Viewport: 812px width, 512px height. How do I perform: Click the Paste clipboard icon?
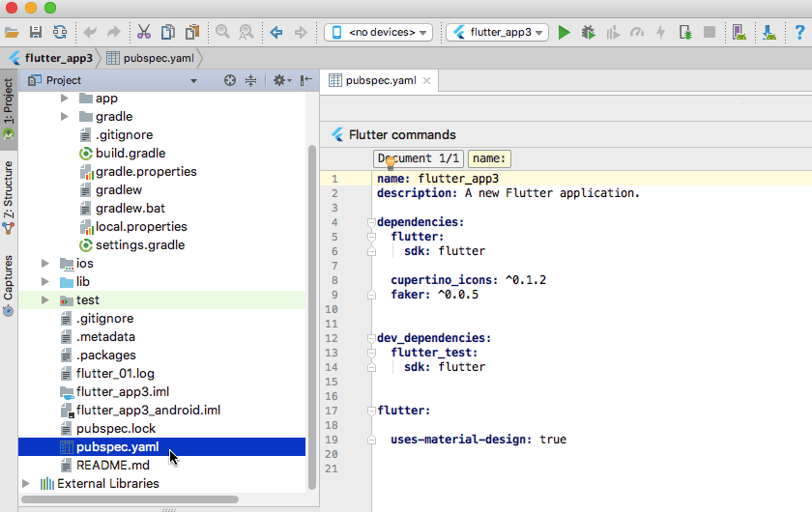pos(192,32)
